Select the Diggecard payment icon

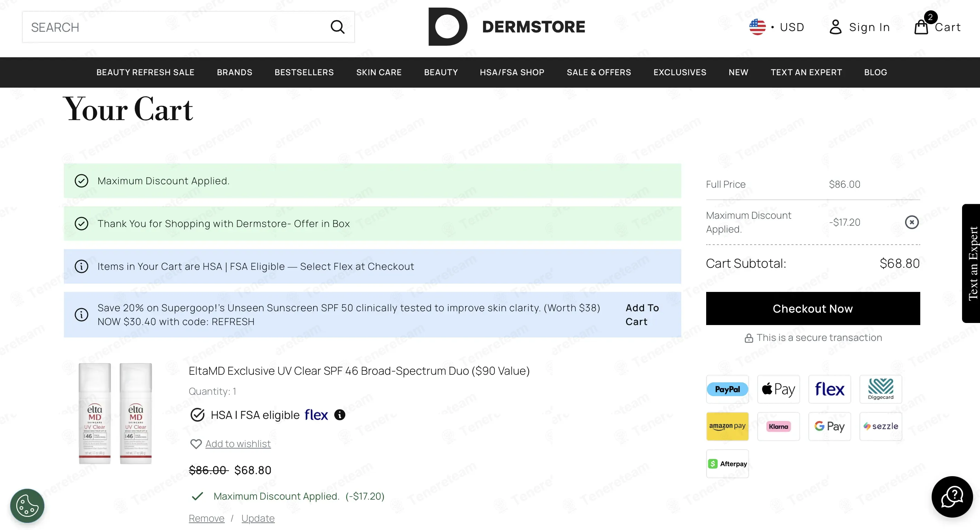tap(881, 389)
